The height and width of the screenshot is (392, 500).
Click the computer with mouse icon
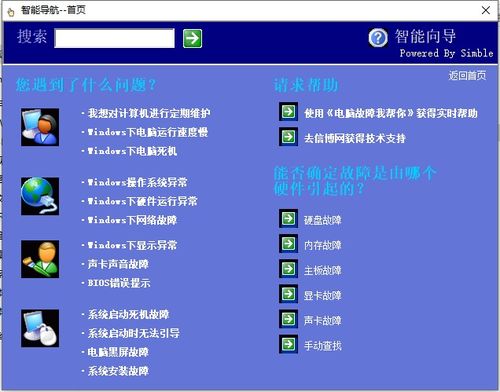(x=40, y=328)
